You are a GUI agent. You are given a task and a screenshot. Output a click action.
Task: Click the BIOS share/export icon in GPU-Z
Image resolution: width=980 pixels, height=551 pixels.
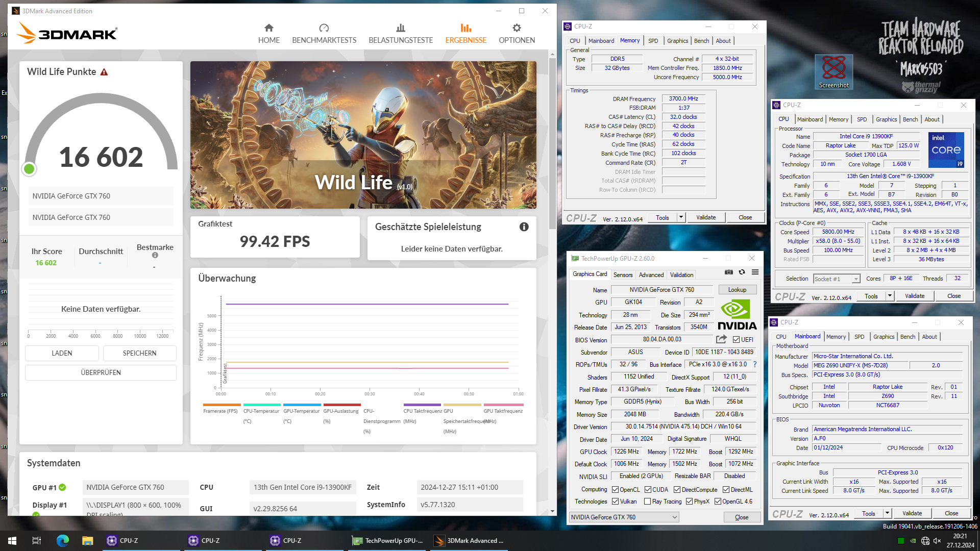coord(721,339)
